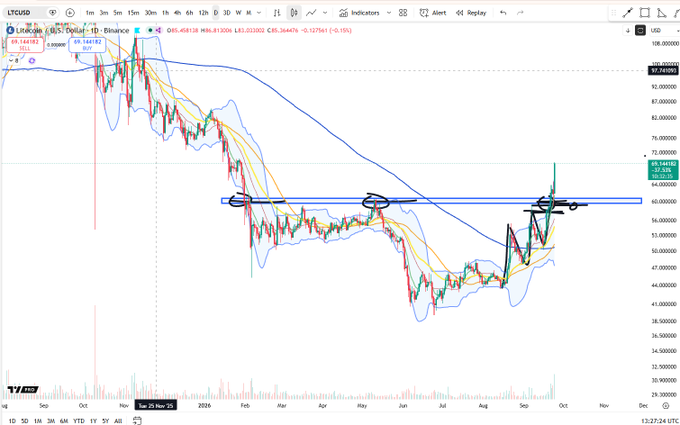Expand the chart type dropdown chevron
Image resolution: width=680 pixels, height=425 pixels.
(325, 13)
